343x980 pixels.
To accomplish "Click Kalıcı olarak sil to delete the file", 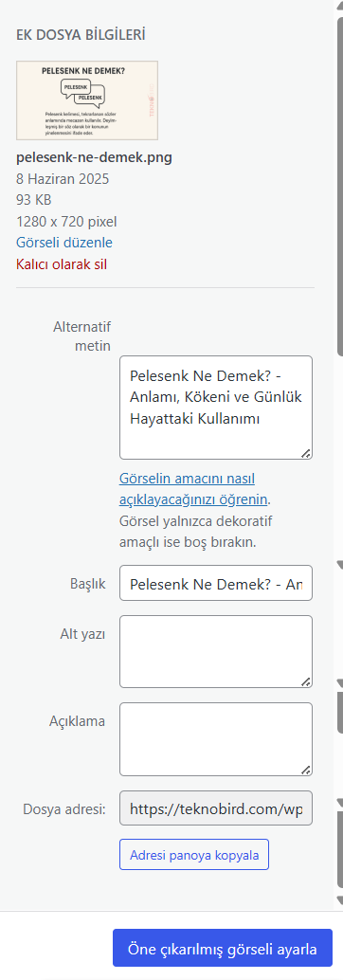I will [62, 263].
